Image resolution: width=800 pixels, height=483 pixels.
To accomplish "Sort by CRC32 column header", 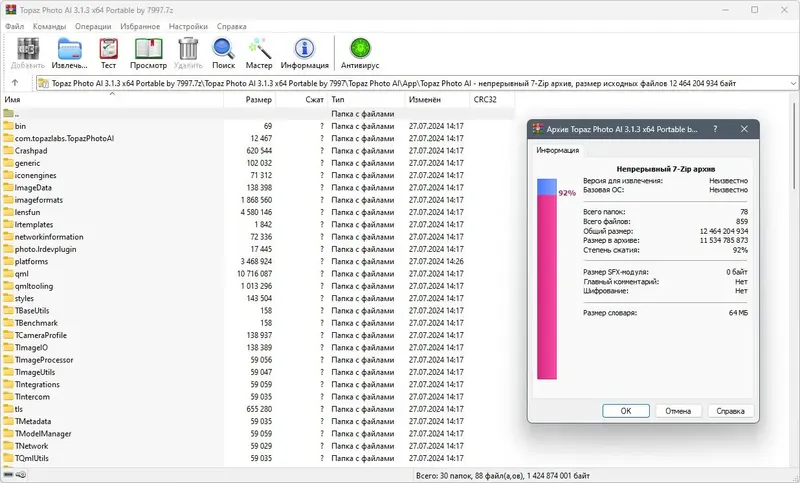I will coord(492,99).
